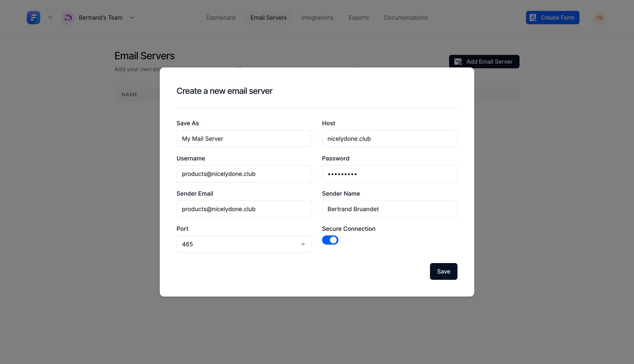The height and width of the screenshot is (364, 634).
Task: Click the Password field with hidden dots
Action: tap(389, 174)
